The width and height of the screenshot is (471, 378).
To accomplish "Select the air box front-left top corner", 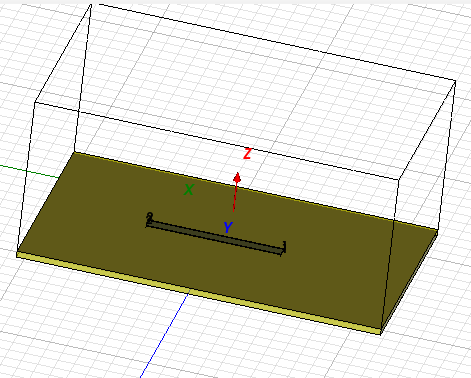I will point(35,102).
